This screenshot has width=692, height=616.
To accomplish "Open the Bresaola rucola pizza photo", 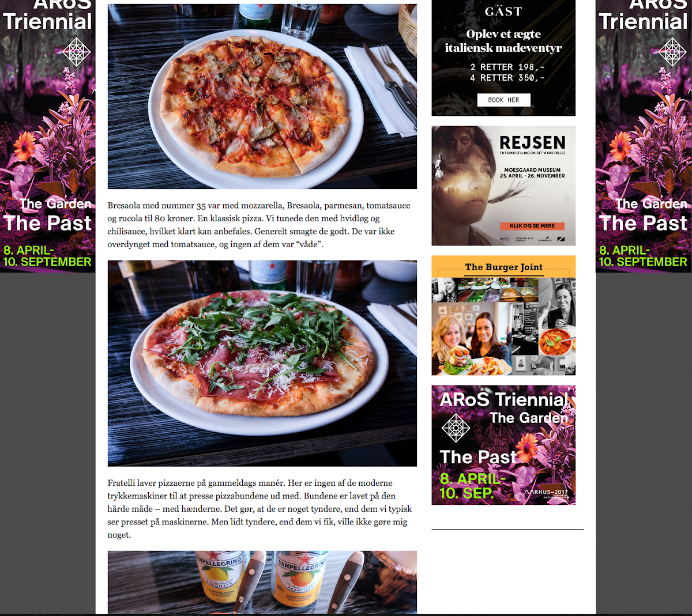I will point(262,364).
